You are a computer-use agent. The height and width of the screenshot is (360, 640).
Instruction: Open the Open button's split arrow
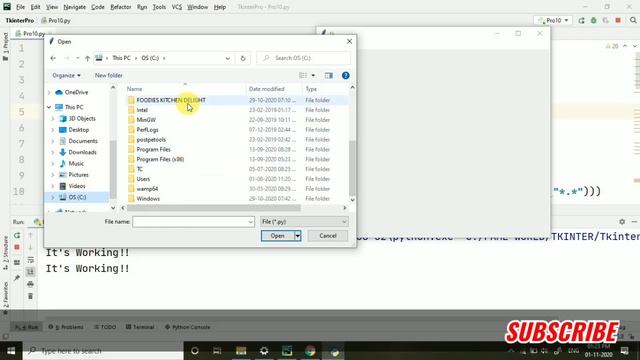coord(298,236)
